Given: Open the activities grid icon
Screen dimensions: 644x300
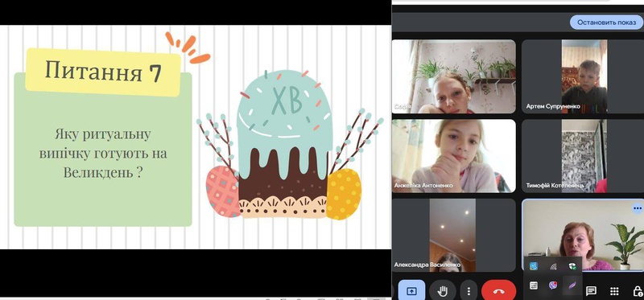Looking at the screenshot, I should (x=614, y=291).
